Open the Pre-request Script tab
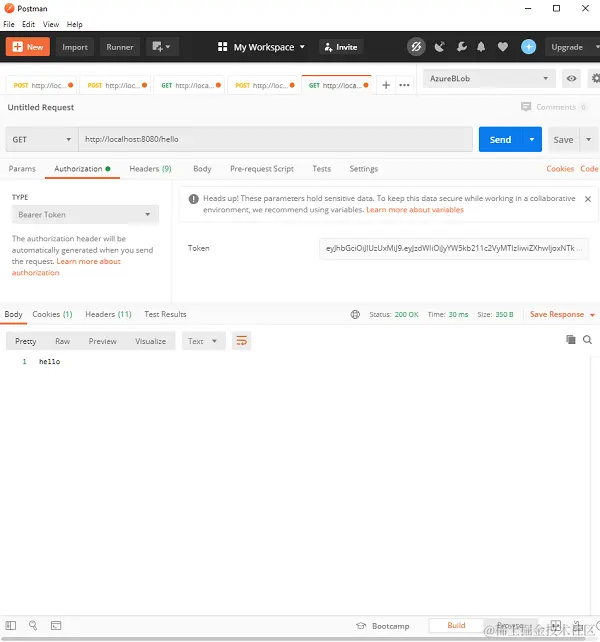600x642 pixels. (x=262, y=169)
